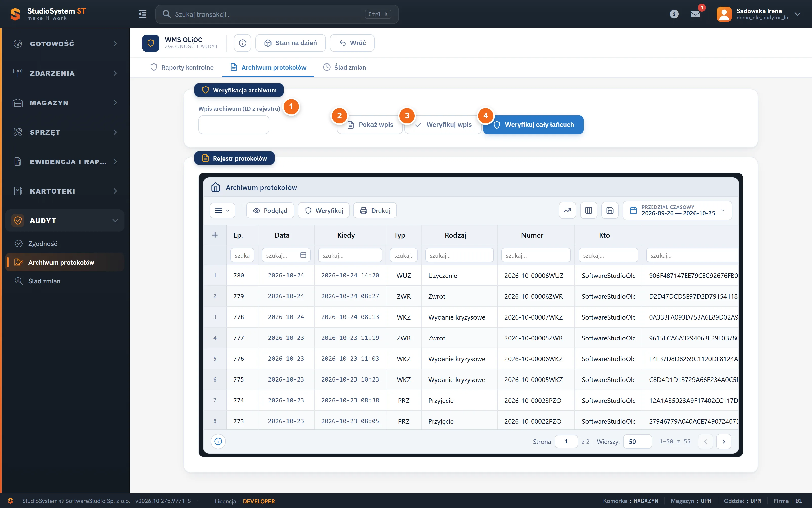The height and width of the screenshot is (508, 812).
Task: Open the mail notifications envelope icon
Action: click(695, 14)
